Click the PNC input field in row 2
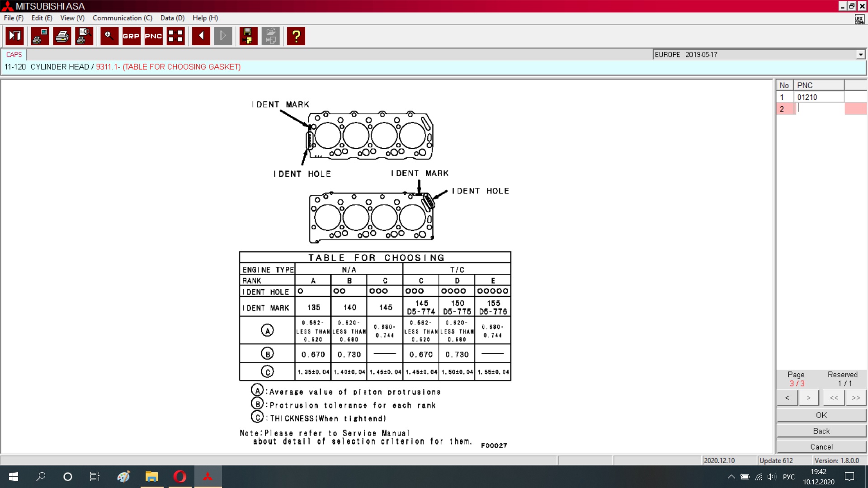The height and width of the screenshot is (488, 868). (819, 108)
